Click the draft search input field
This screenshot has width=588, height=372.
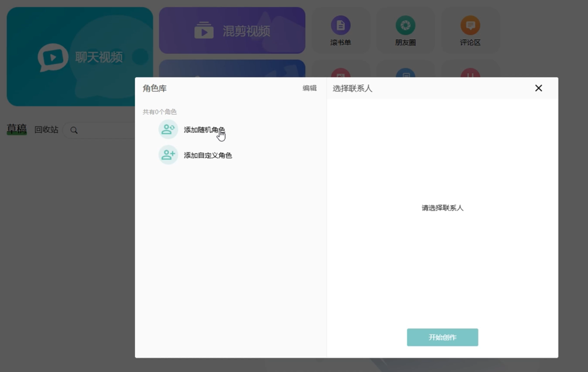[x=100, y=130]
